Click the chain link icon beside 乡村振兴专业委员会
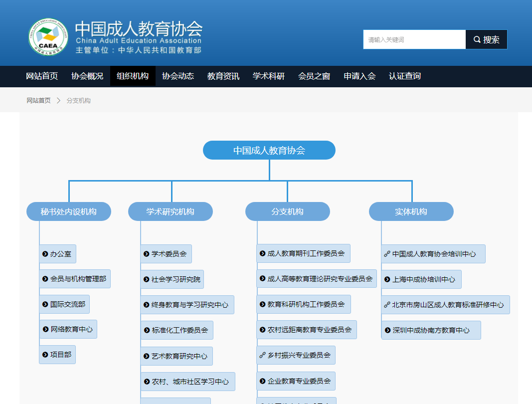 point(263,355)
